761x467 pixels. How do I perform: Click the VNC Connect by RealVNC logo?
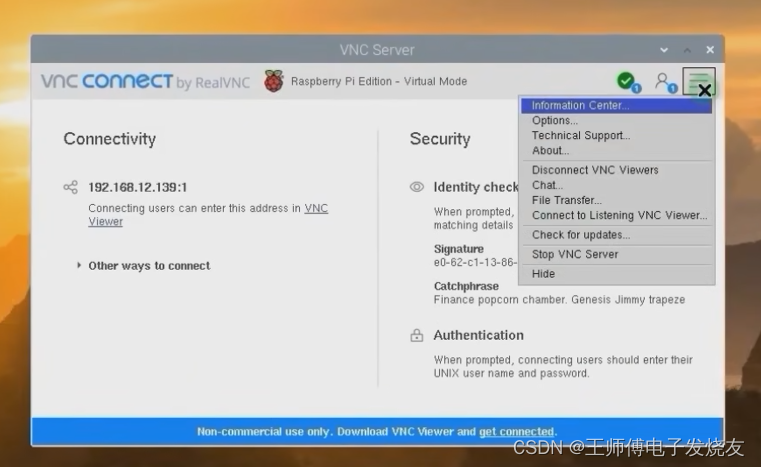145,82
